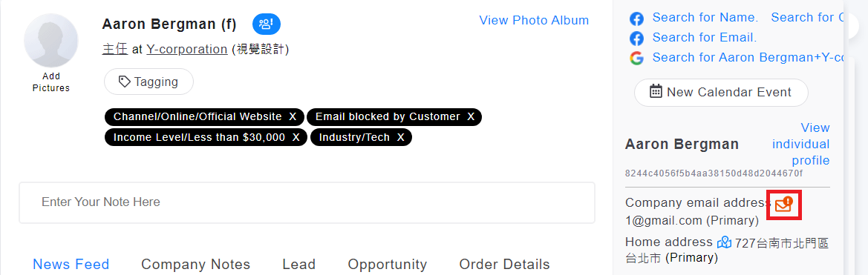
Task: Select the Opportunity tab
Action: click(x=388, y=264)
